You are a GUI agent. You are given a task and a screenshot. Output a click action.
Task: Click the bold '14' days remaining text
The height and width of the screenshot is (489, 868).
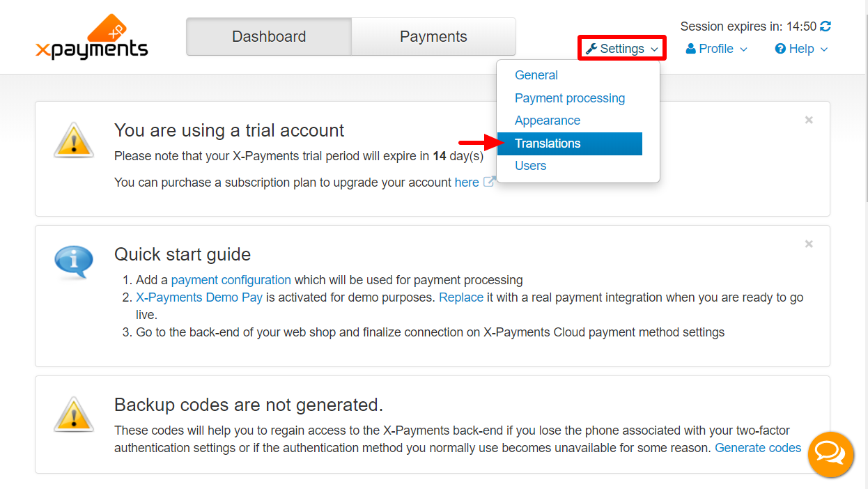pyautogui.click(x=440, y=156)
